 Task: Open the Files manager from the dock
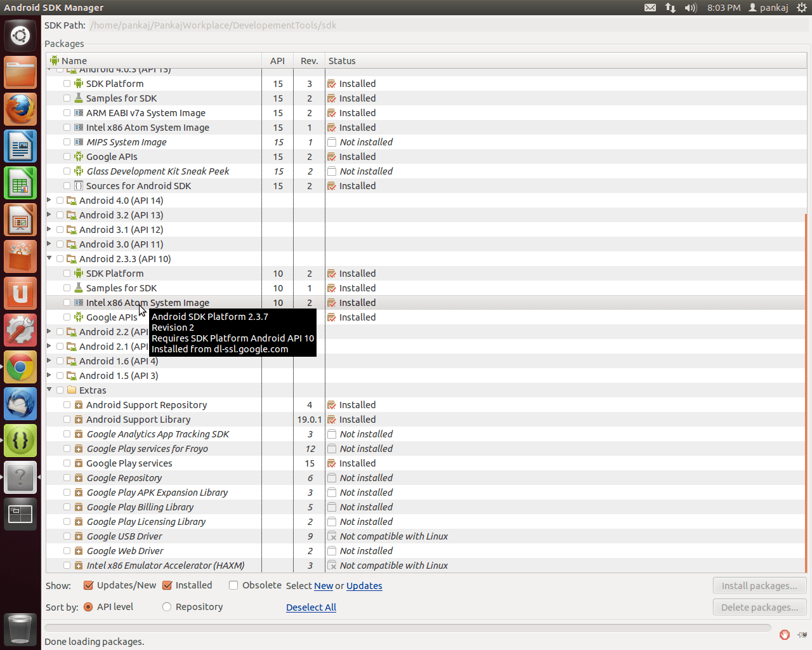[x=20, y=72]
